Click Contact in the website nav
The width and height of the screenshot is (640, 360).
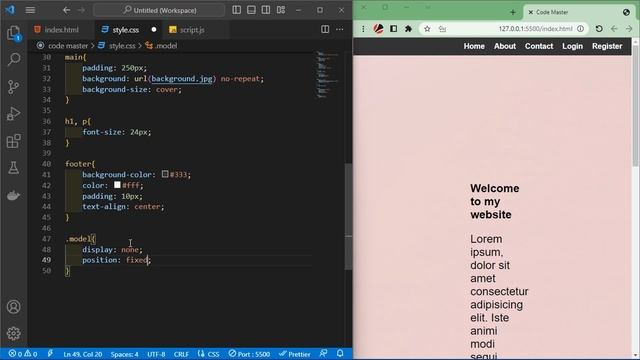pyautogui.click(x=539, y=46)
